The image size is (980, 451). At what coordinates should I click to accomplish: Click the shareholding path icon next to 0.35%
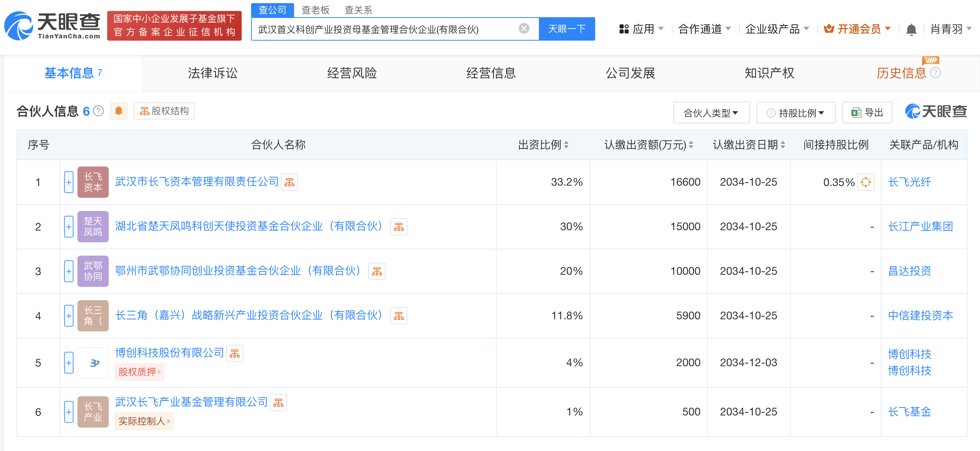(x=867, y=182)
